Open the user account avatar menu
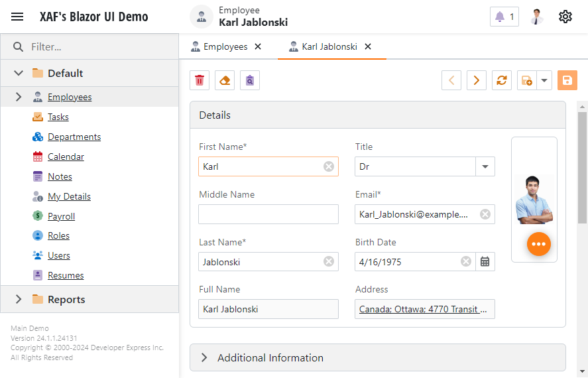The width and height of the screenshot is (588, 378). point(537,17)
